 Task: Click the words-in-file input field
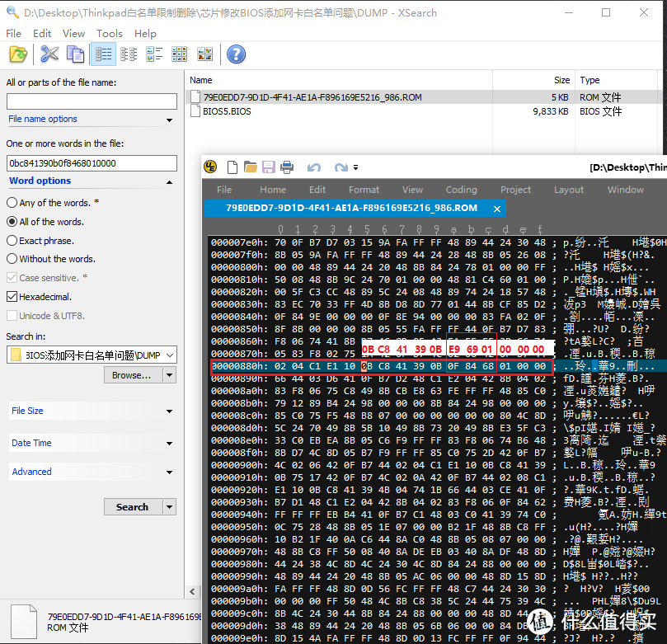pos(92,163)
